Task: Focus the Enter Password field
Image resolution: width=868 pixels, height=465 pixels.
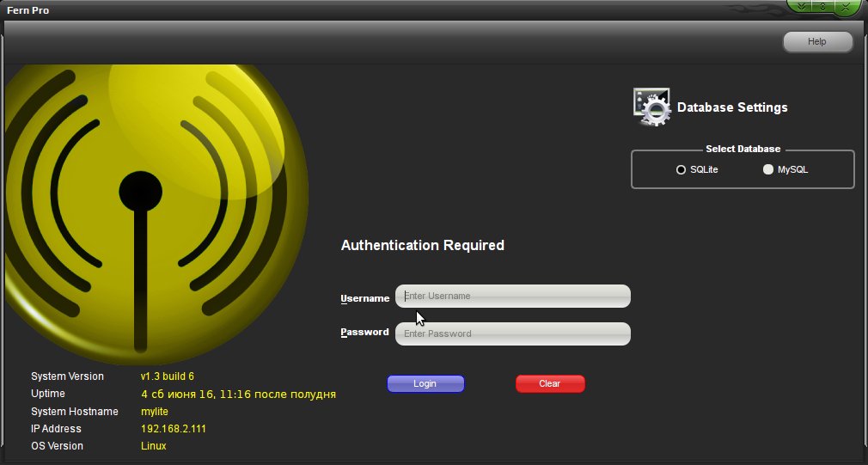Action: pos(512,333)
